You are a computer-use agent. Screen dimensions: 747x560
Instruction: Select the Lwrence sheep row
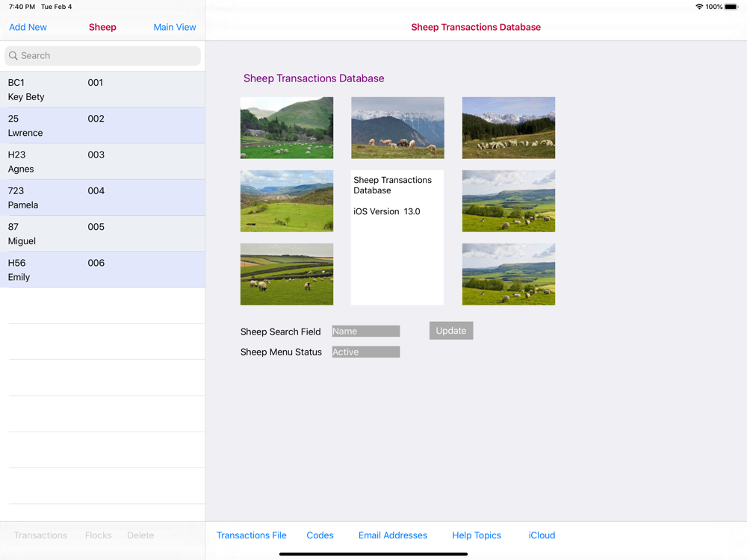click(102, 125)
